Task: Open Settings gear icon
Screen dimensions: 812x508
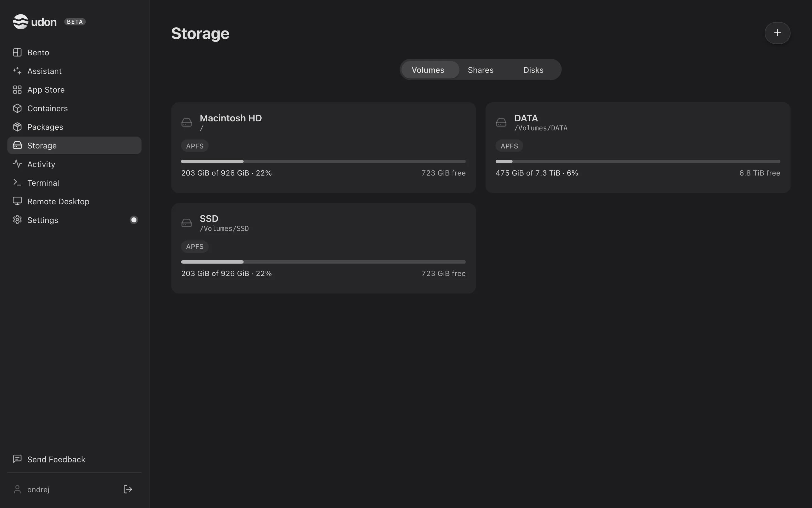Action: tap(17, 220)
